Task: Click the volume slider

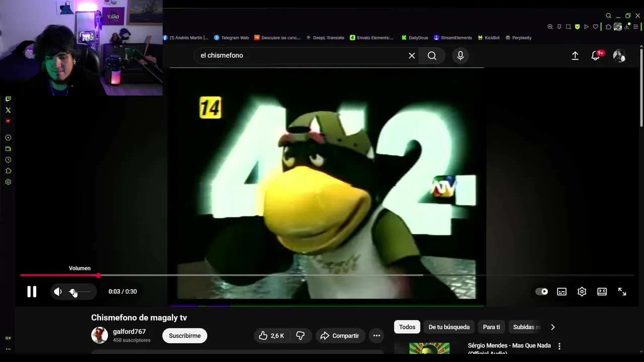Action: point(80,292)
